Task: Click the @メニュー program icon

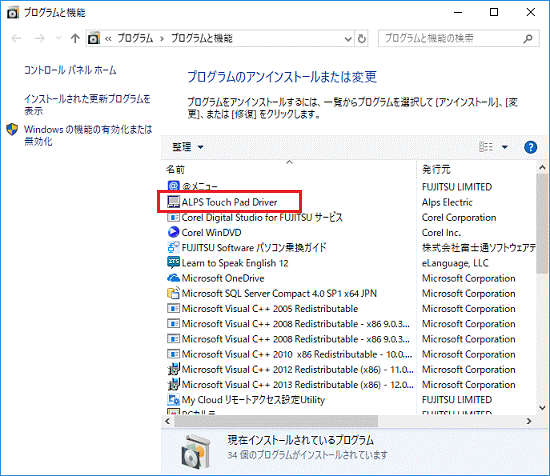Action: click(x=173, y=186)
